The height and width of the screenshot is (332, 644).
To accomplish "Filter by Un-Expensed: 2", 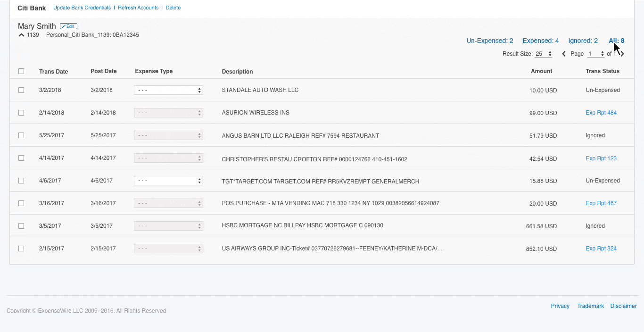I will (490, 41).
